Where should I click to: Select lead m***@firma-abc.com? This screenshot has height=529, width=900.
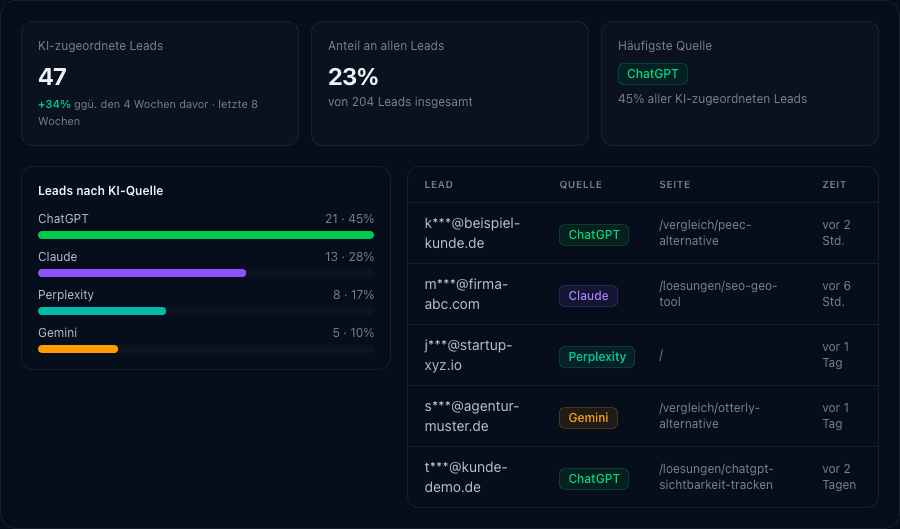(x=466, y=294)
